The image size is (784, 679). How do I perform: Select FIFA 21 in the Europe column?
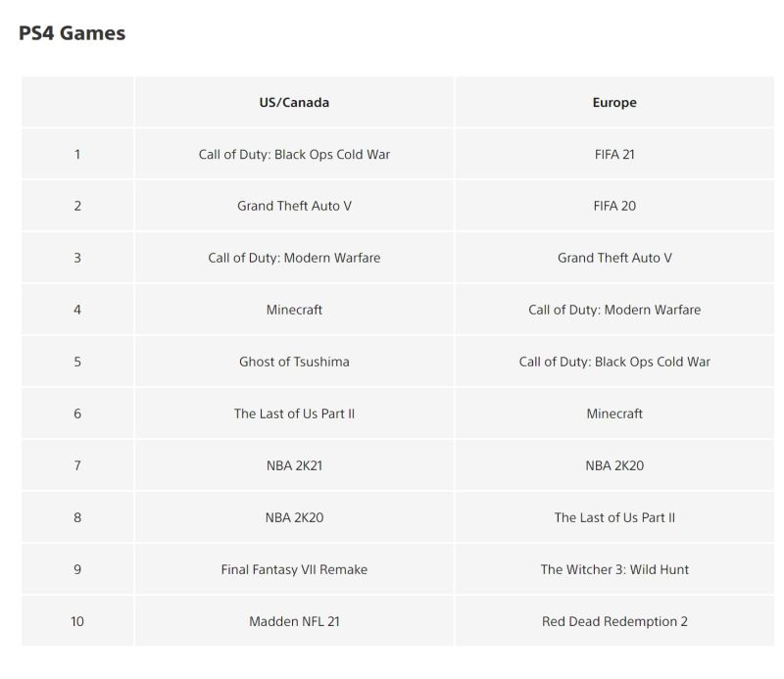tap(614, 154)
